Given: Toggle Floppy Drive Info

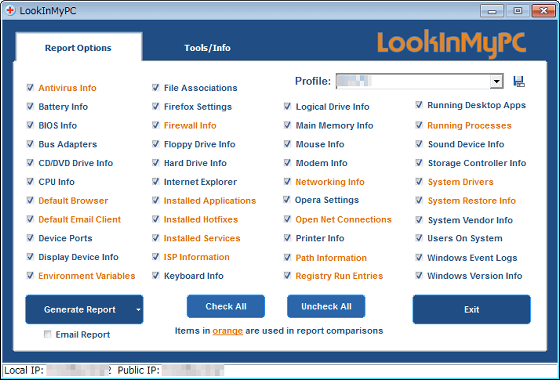Looking at the screenshot, I should 155,144.
